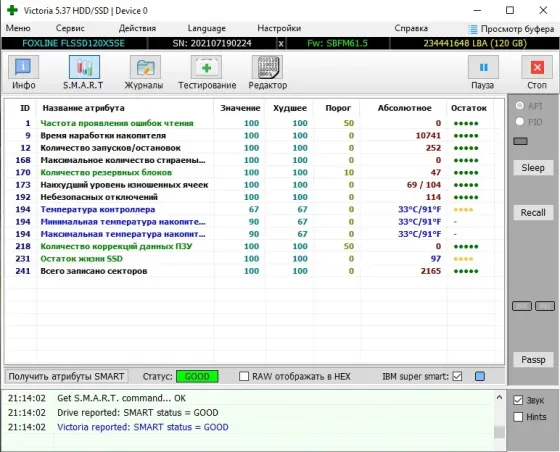560x452 pixels.
Task: Open the Тестирование testing icon
Action: [x=206, y=67]
